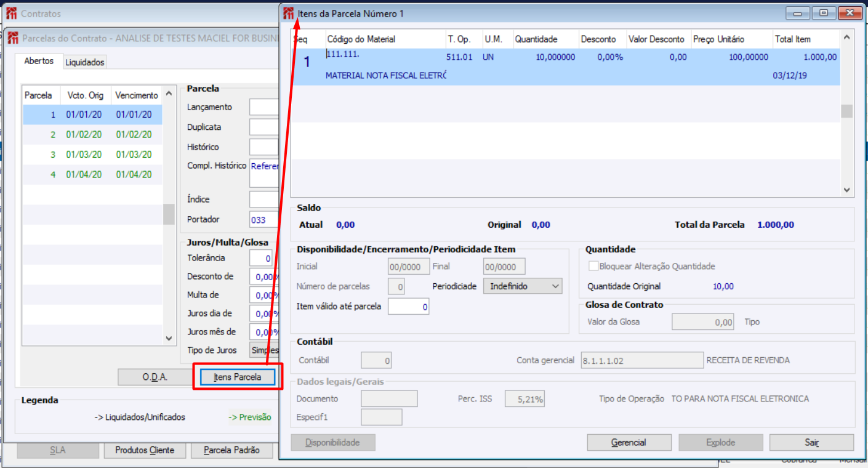Minimize the Itens da Parcela window
The width and height of the screenshot is (868, 468).
tap(799, 12)
